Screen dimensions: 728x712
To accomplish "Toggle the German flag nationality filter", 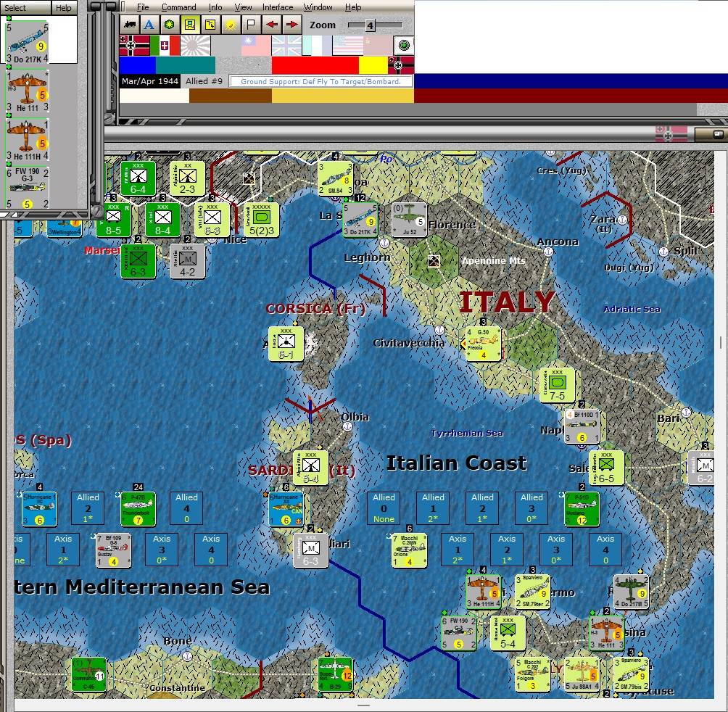I will [134, 44].
